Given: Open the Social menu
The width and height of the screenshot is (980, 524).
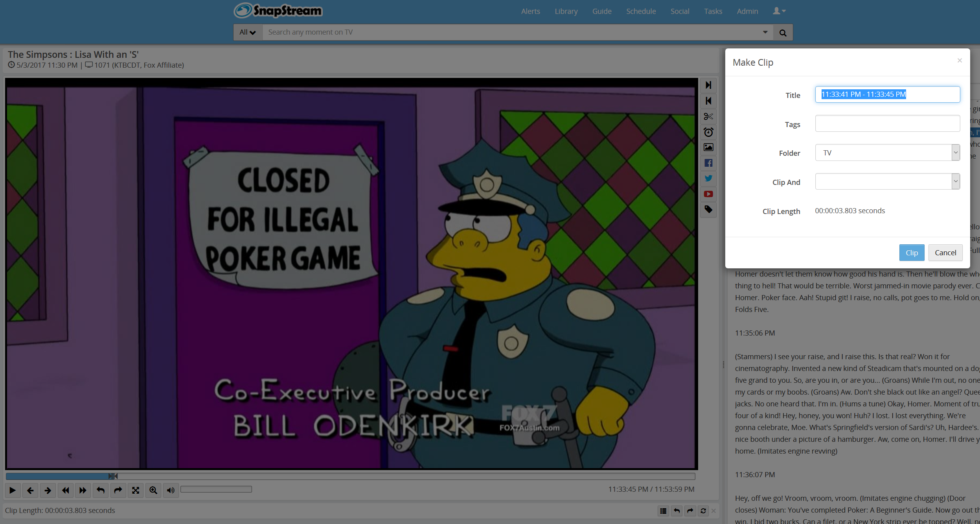Looking at the screenshot, I should [680, 11].
